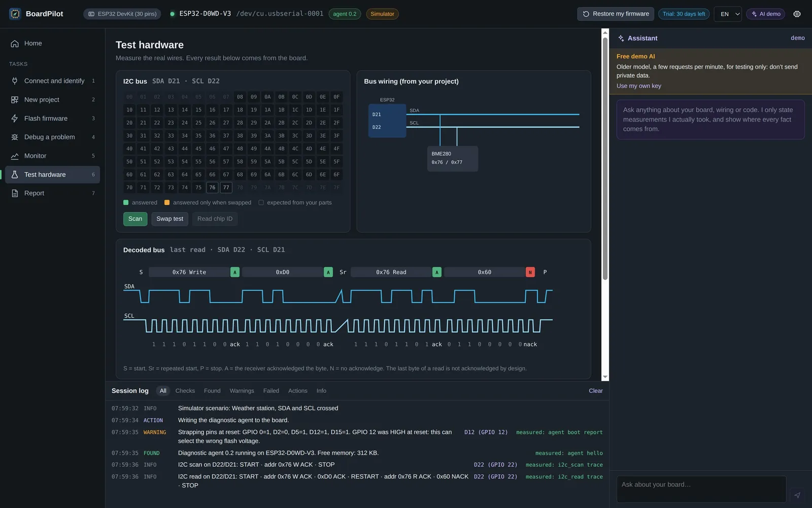
Task: Click the orange answered-only-when-swapped swatch
Action: click(x=167, y=203)
